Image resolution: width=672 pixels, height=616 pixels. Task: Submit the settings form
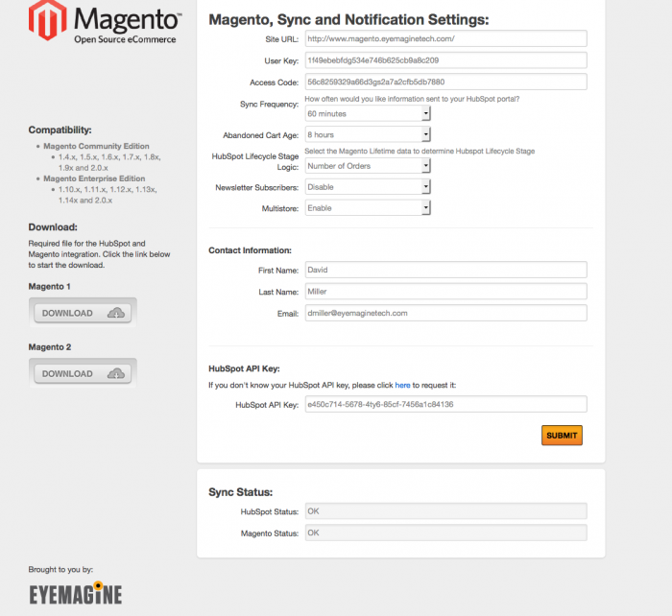(x=562, y=436)
